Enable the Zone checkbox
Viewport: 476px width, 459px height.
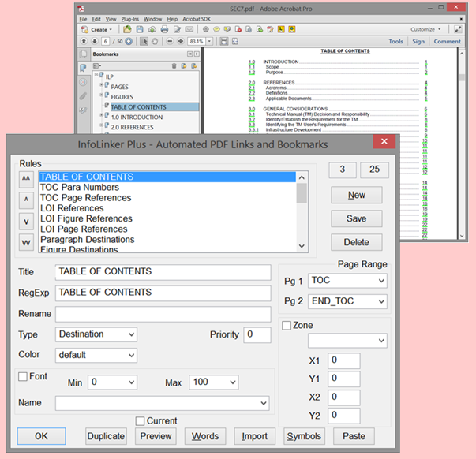point(287,326)
